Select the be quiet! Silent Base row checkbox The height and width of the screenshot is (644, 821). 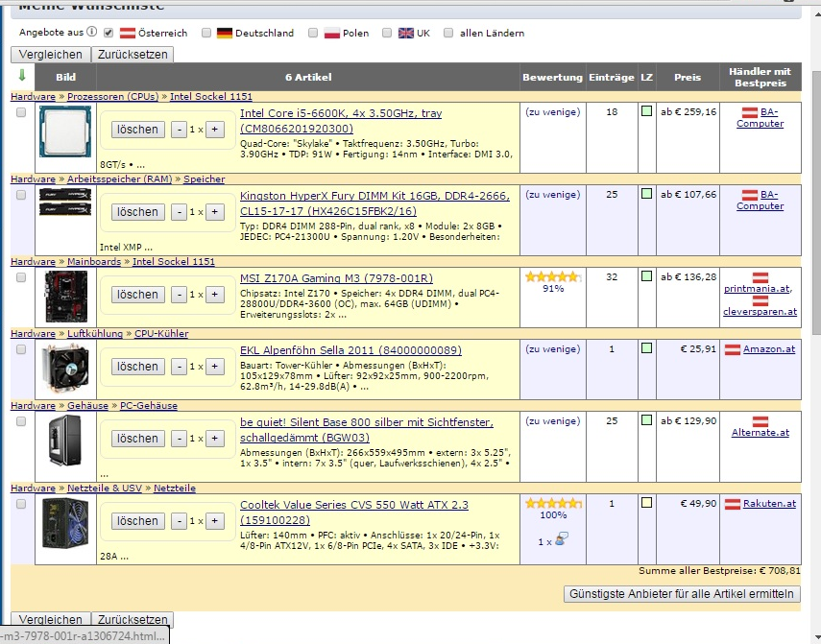click(21, 421)
